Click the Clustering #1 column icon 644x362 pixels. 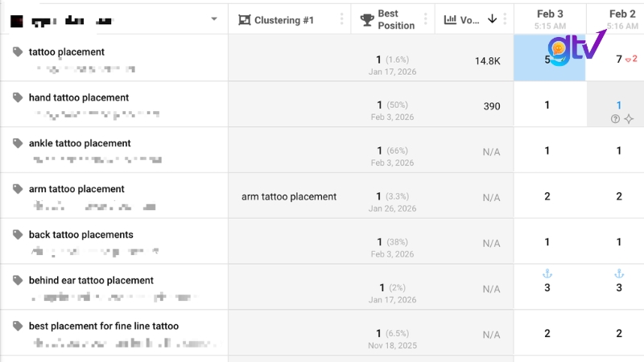click(x=245, y=19)
